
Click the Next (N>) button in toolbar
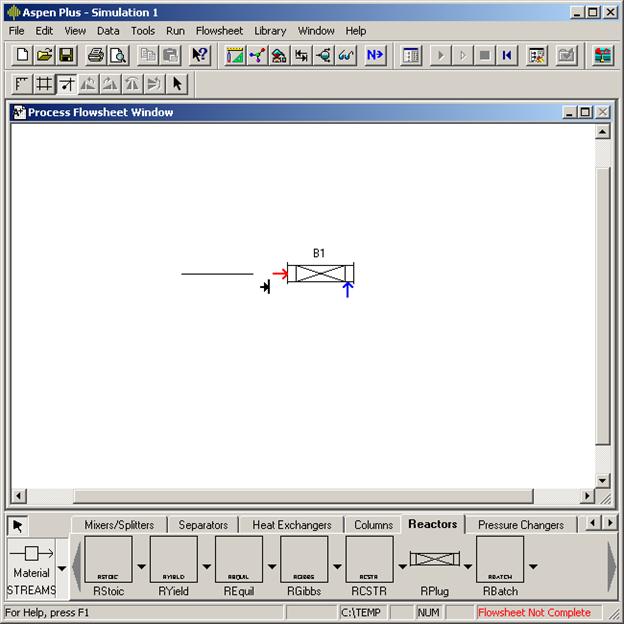coord(375,55)
